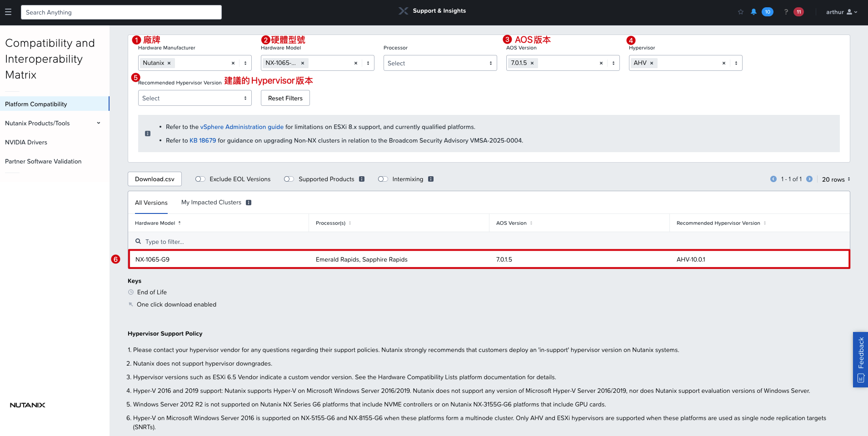
Task: Click the favorites star icon
Action: tap(741, 12)
